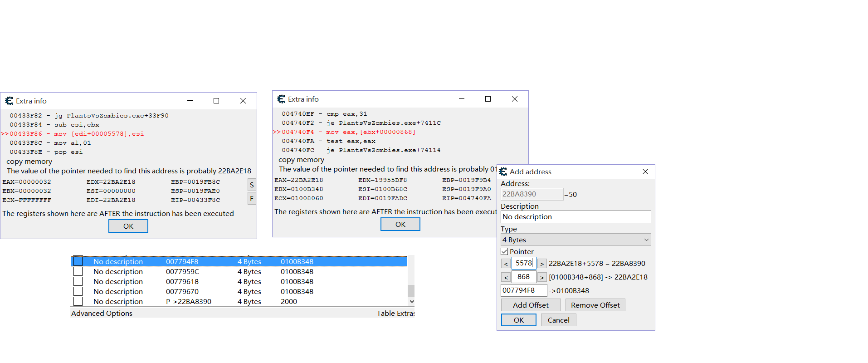Click register EIP=00433F8C
This screenshot has height=363, width=868.
click(195, 200)
